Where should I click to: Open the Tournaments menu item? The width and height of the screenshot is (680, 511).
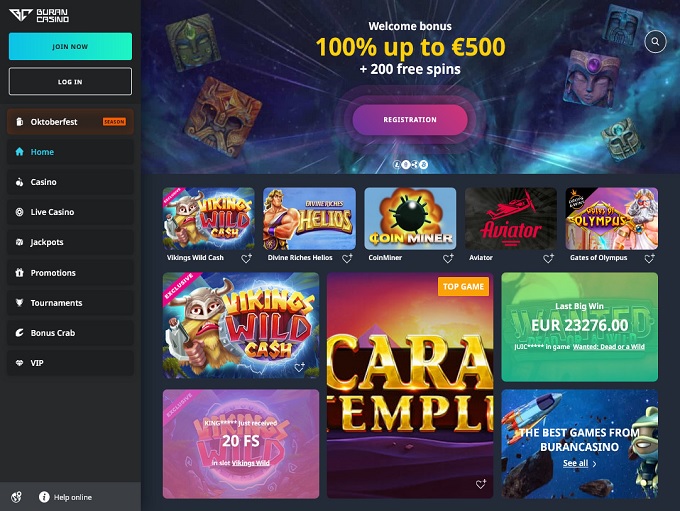point(70,303)
